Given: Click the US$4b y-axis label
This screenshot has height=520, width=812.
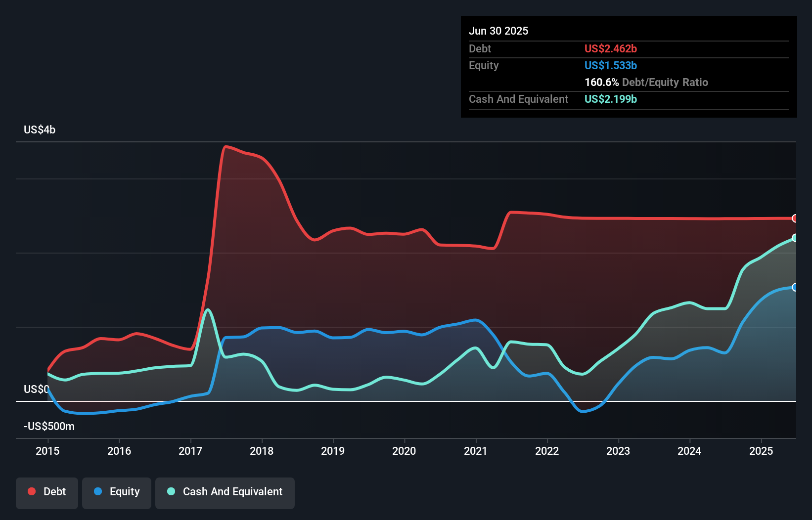Looking at the screenshot, I should pyautogui.click(x=40, y=130).
